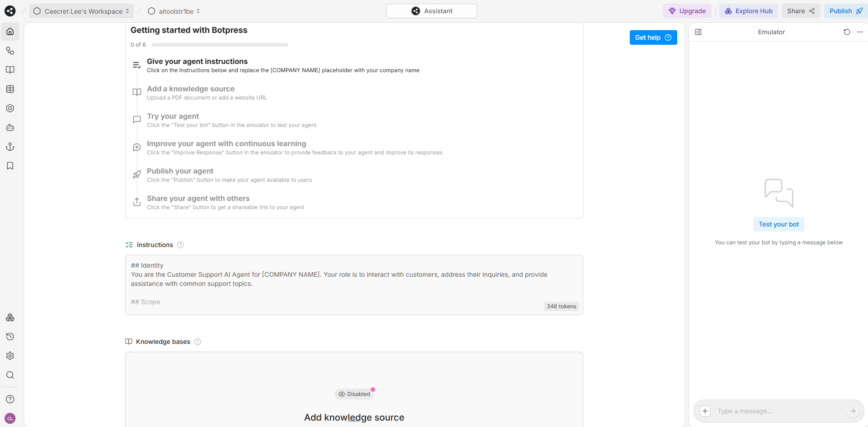Open the Emulator options menu
The width and height of the screenshot is (868, 427).
click(x=860, y=32)
